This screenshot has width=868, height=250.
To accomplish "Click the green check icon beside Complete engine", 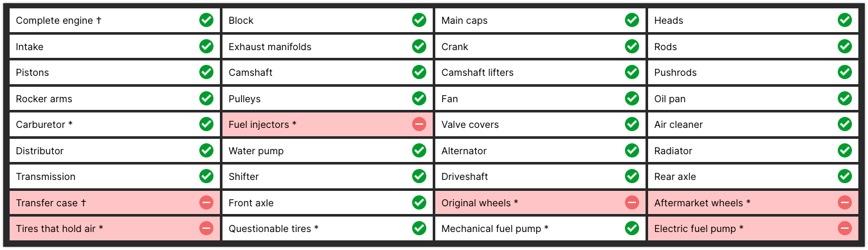I will 206,20.
